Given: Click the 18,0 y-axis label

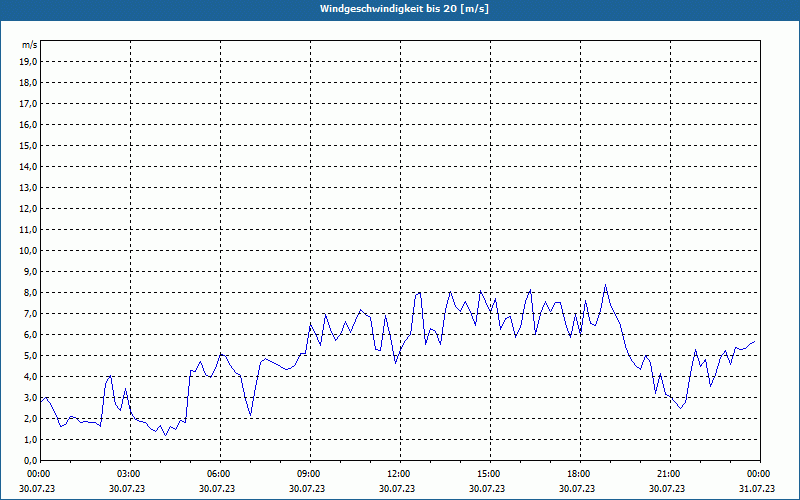Looking at the screenshot, I should [x=29, y=83].
